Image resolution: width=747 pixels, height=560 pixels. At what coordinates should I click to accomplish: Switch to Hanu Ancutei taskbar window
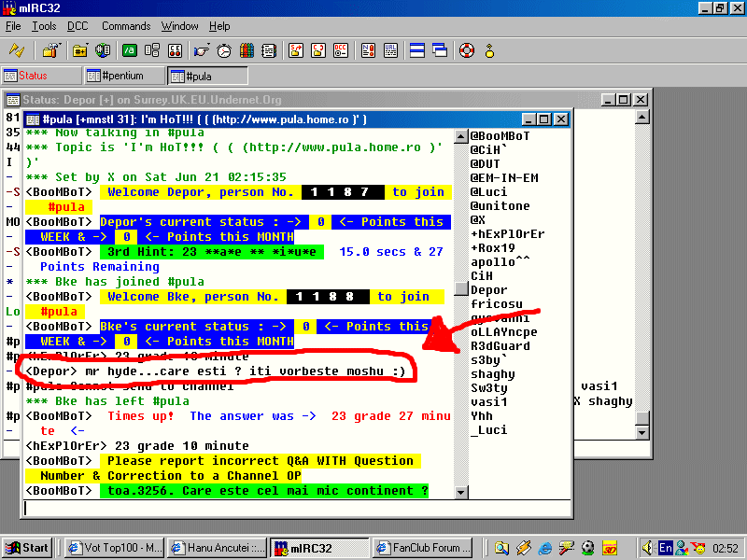218,548
